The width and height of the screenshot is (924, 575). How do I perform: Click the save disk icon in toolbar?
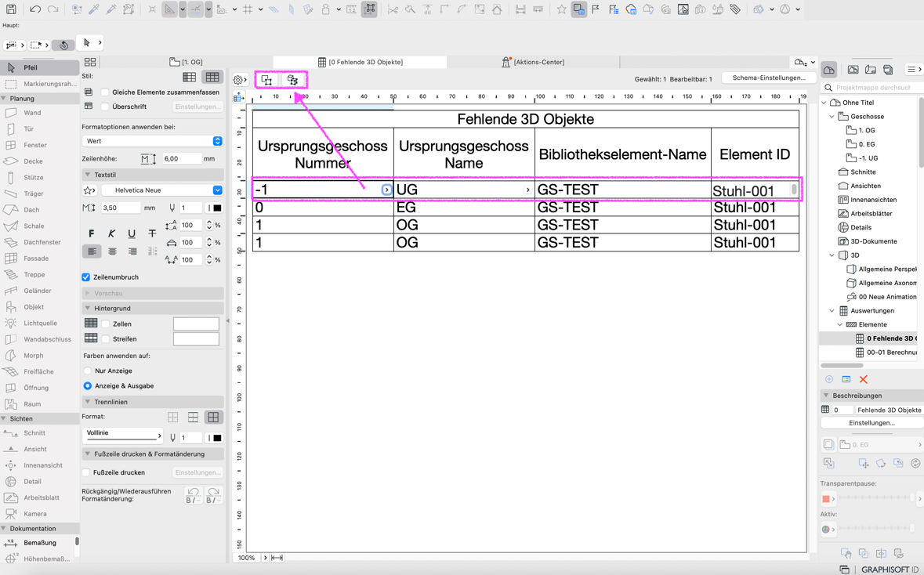pos(11,9)
